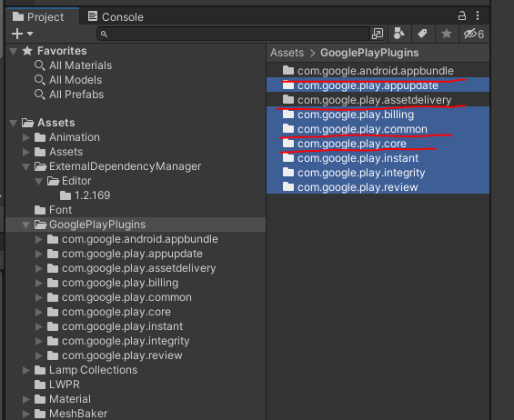Image resolution: width=514 pixels, height=420 pixels.
Task: Click the save search favorite star icon
Action: [x=447, y=34]
